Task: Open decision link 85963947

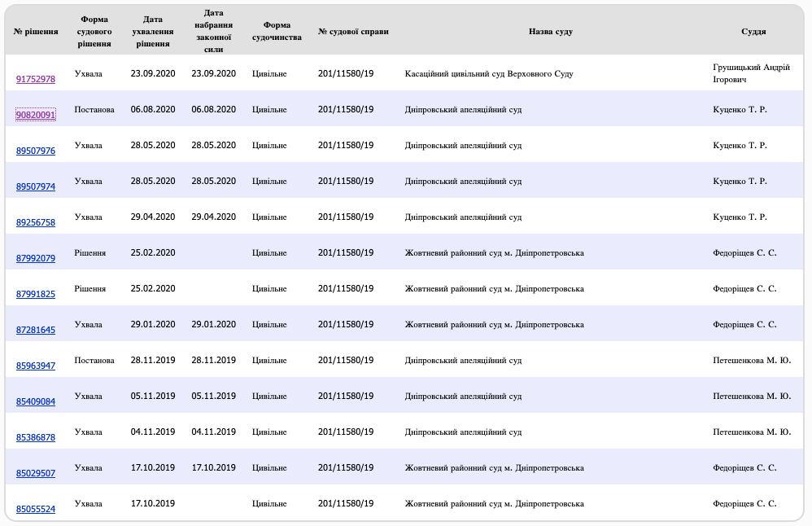Action: (36, 366)
